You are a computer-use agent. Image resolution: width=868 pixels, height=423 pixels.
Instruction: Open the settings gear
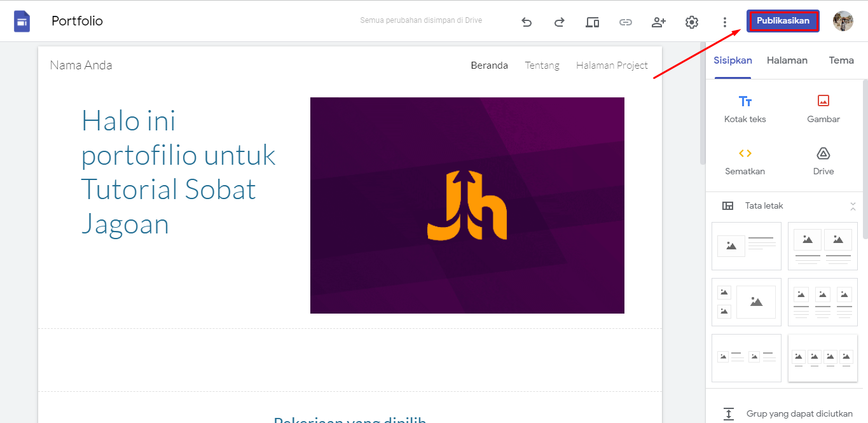coord(692,22)
